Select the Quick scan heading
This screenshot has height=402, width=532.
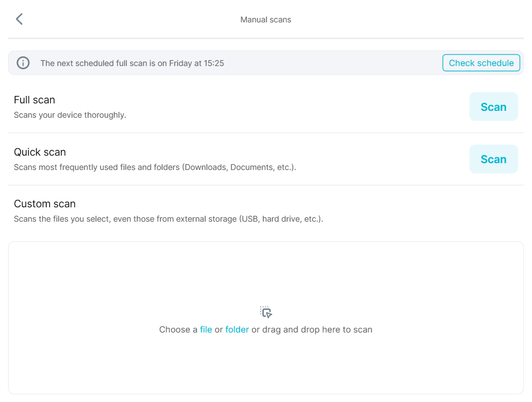pyautogui.click(x=40, y=152)
